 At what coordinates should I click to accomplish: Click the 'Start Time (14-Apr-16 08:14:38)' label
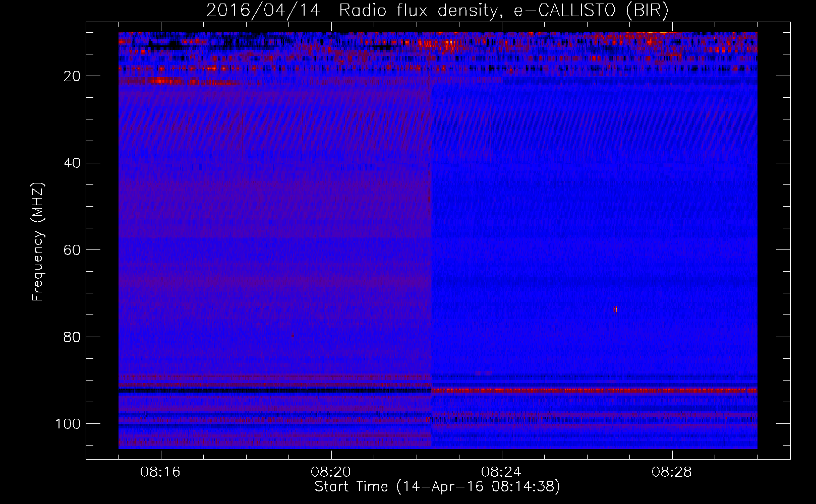pyautogui.click(x=437, y=487)
